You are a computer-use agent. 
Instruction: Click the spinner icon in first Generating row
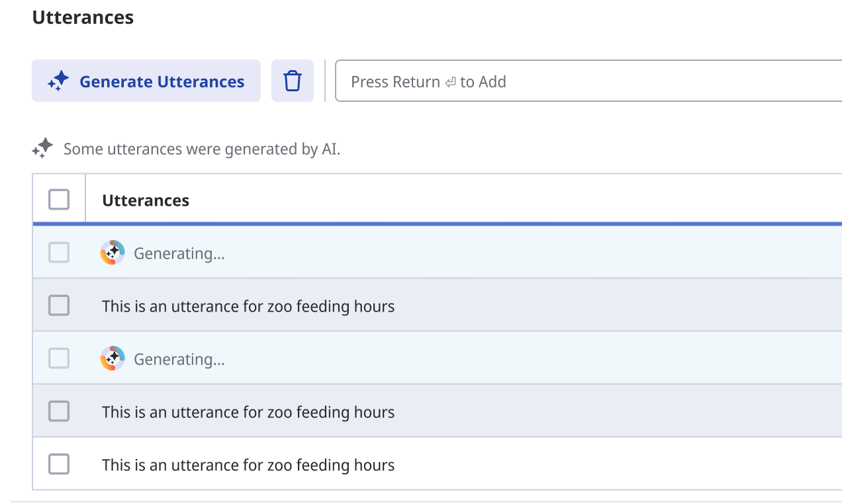113,253
